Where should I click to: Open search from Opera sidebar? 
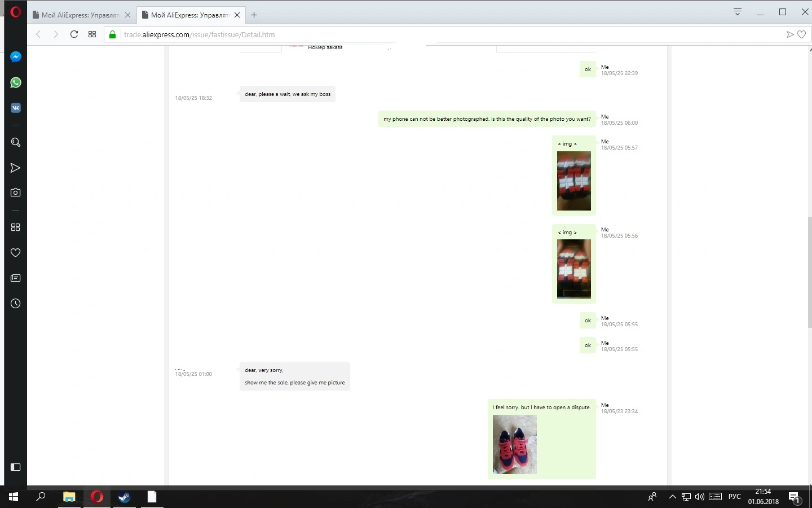pos(16,142)
